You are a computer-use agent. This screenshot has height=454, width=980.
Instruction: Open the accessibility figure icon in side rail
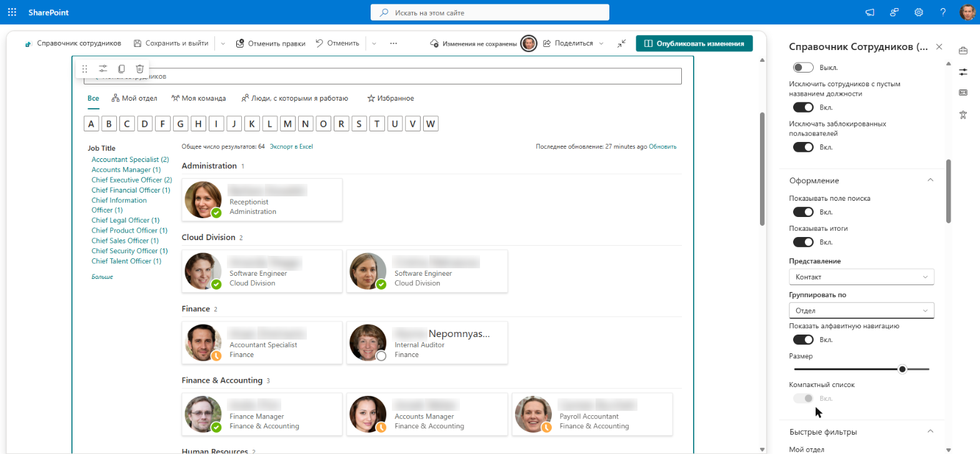coord(963,114)
